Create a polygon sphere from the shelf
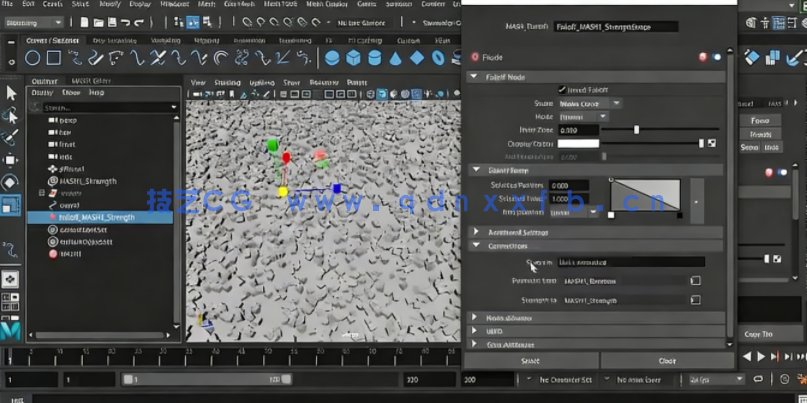This screenshot has width=807, height=403. point(332,59)
